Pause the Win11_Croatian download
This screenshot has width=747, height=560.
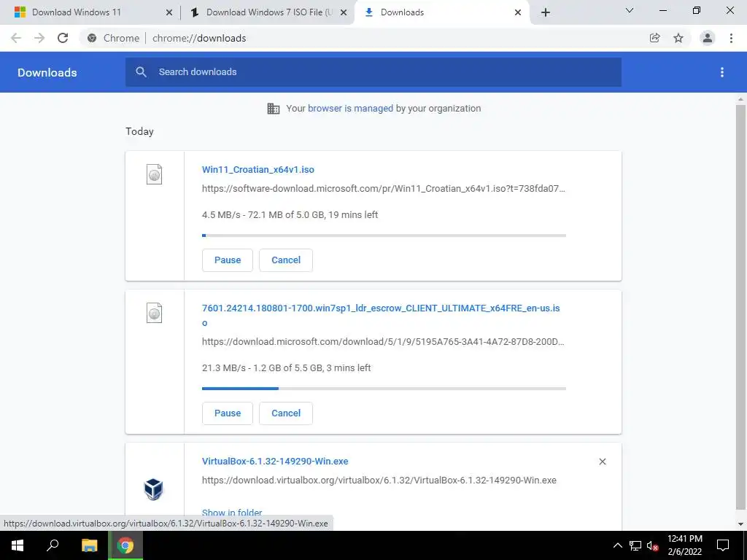[228, 260]
